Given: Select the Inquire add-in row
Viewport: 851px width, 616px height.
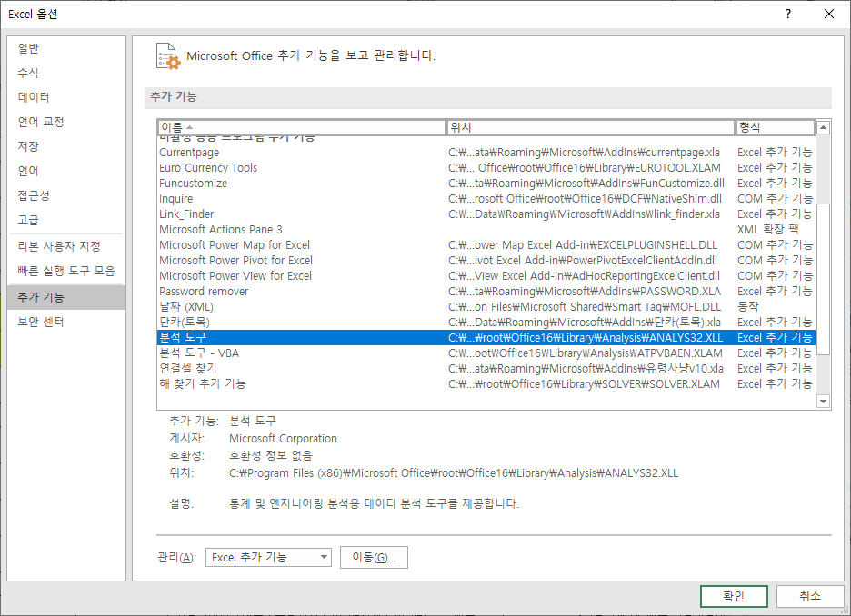Looking at the screenshot, I should tap(486, 198).
